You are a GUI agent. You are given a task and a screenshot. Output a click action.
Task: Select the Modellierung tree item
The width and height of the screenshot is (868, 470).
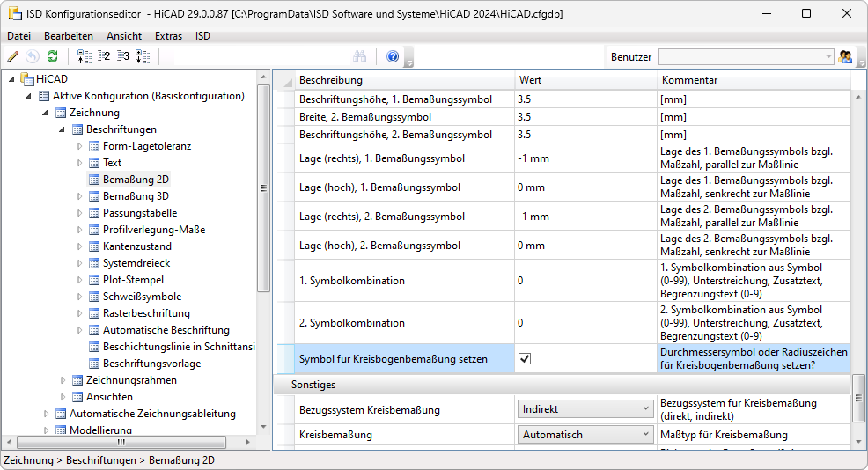100,430
